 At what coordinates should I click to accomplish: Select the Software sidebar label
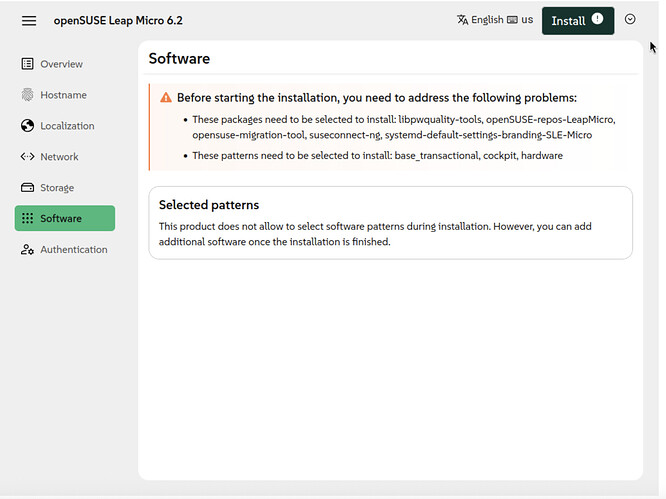point(61,219)
